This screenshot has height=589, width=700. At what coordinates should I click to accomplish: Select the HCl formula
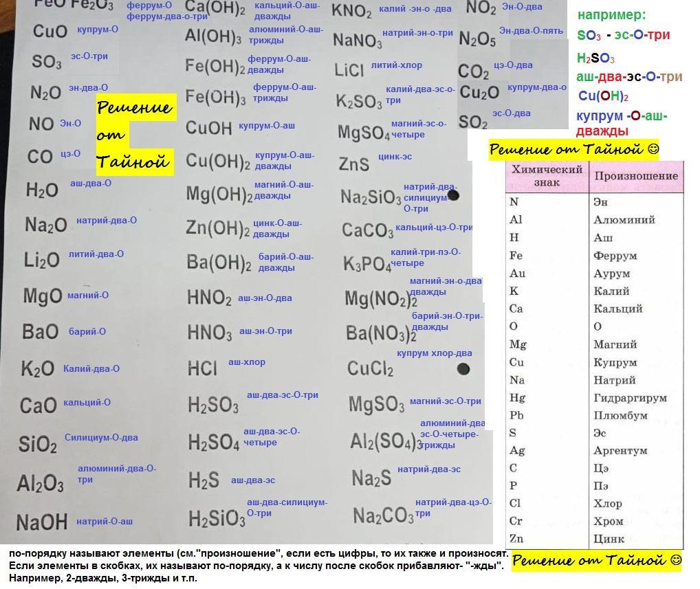click(202, 368)
